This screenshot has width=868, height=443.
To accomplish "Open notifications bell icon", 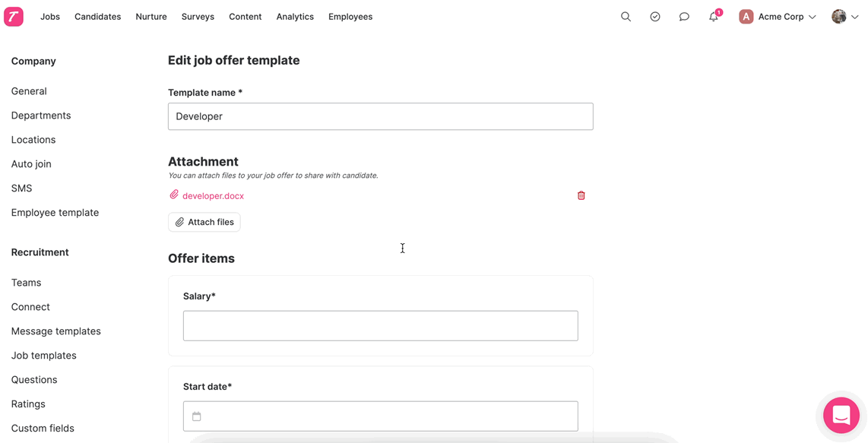I will click(714, 17).
